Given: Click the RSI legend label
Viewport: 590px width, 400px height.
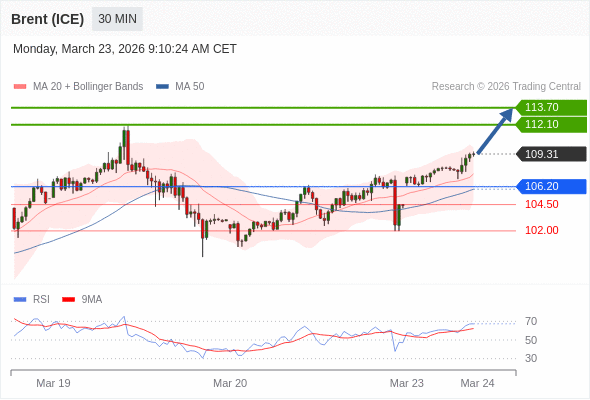Looking at the screenshot, I should [x=41, y=300].
